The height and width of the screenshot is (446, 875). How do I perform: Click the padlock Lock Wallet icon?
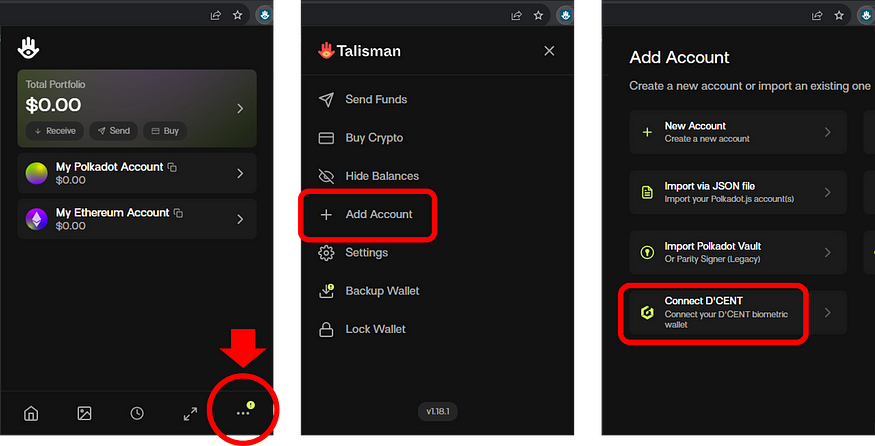click(326, 329)
